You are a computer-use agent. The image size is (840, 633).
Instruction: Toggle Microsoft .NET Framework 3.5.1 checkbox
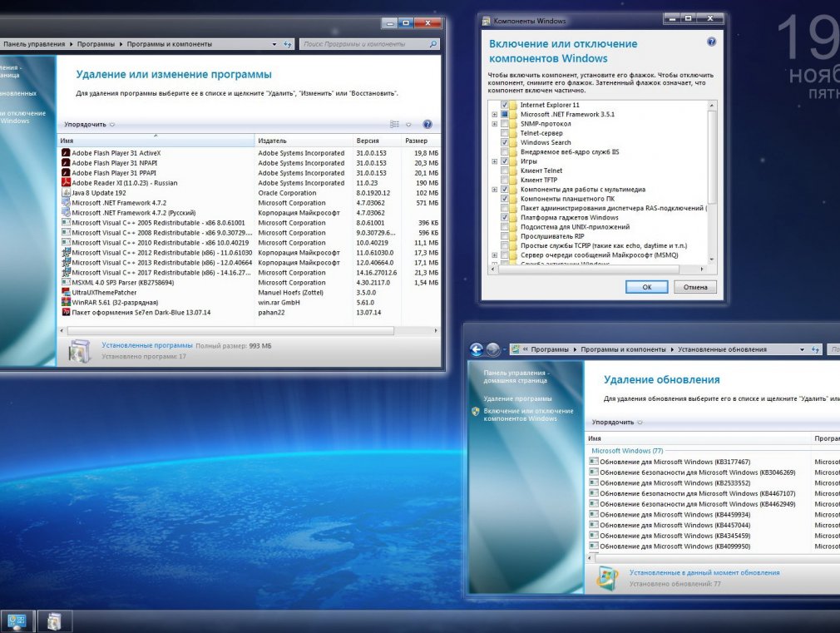tap(504, 114)
